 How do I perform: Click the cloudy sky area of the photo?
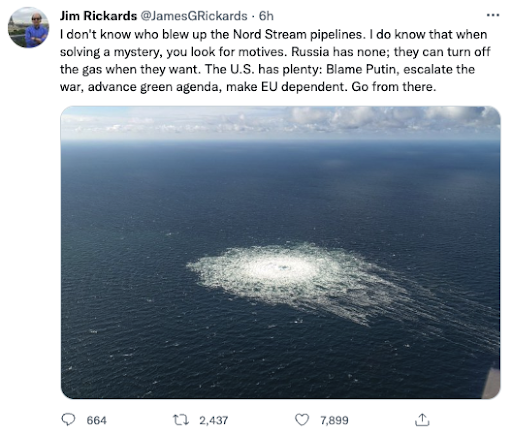(280, 122)
